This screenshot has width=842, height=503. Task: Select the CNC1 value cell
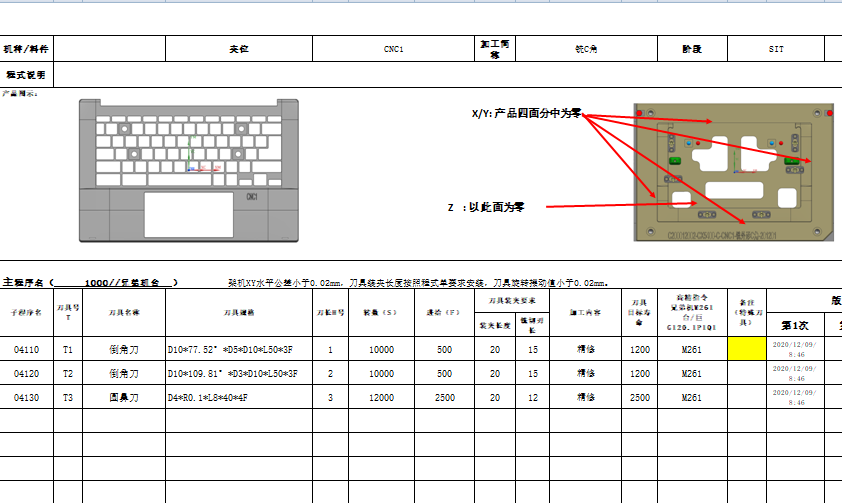[394, 49]
